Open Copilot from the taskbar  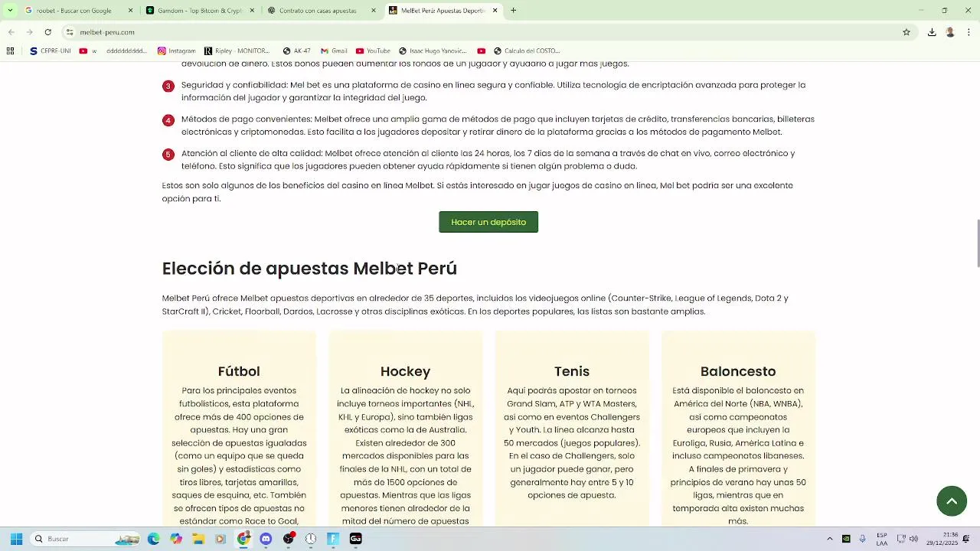click(x=176, y=539)
